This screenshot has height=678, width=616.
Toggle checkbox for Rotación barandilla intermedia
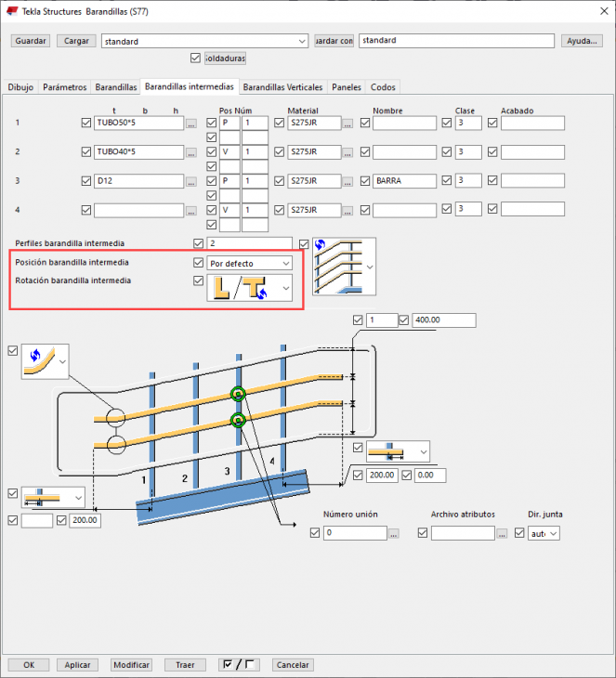point(199,280)
